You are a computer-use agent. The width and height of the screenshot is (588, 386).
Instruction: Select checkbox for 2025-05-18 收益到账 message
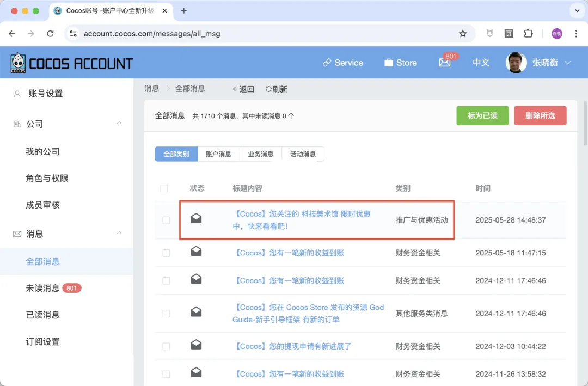166,253
